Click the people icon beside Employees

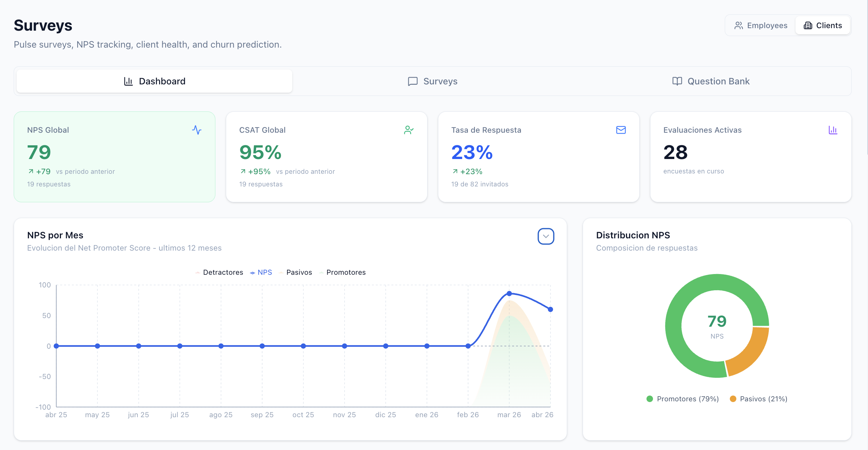(x=739, y=25)
